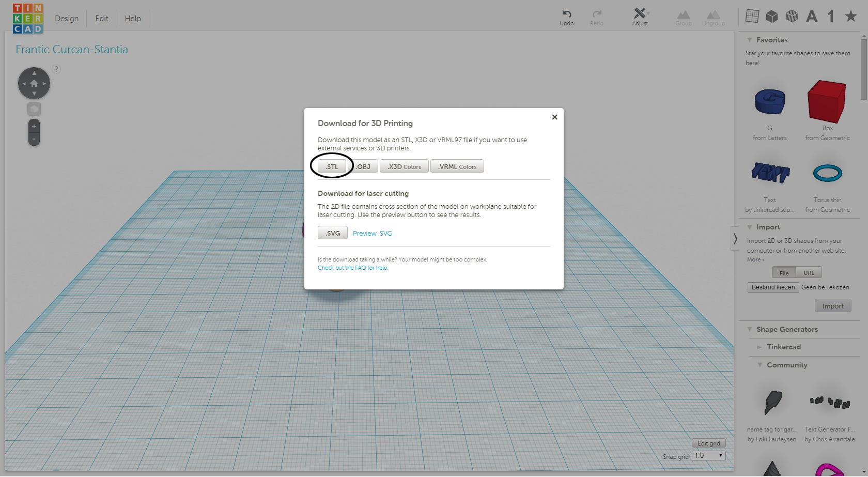Select the Text Generator thumbnail

[x=830, y=402]
